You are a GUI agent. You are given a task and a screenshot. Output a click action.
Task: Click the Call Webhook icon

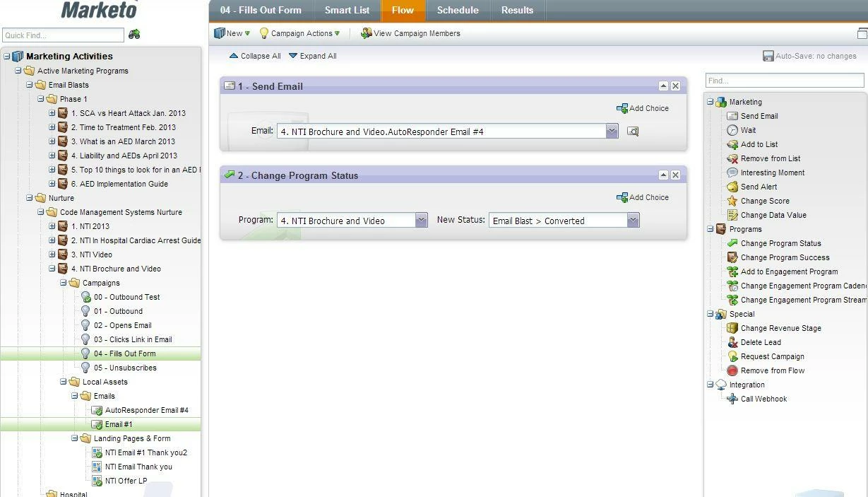732,399
